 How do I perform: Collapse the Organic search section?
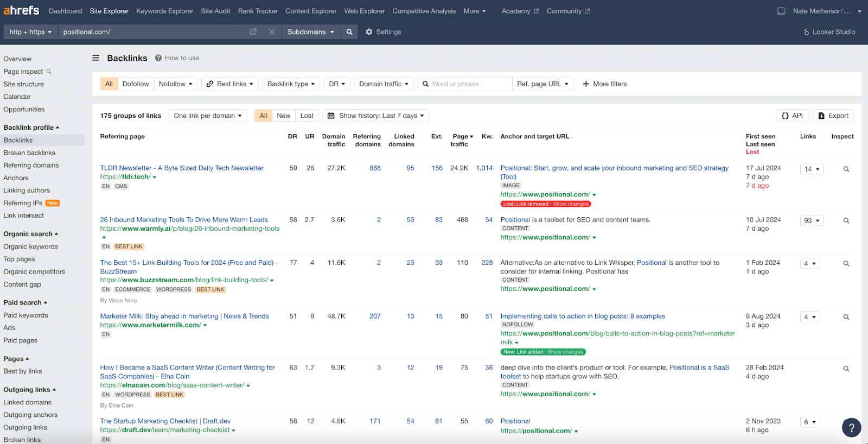click(31, 234)
